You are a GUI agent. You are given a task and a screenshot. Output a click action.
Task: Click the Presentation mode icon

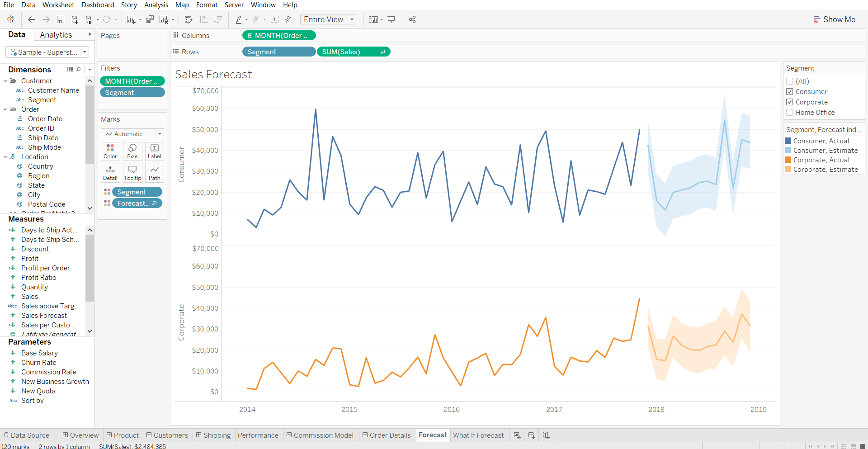tap(392, 19)
